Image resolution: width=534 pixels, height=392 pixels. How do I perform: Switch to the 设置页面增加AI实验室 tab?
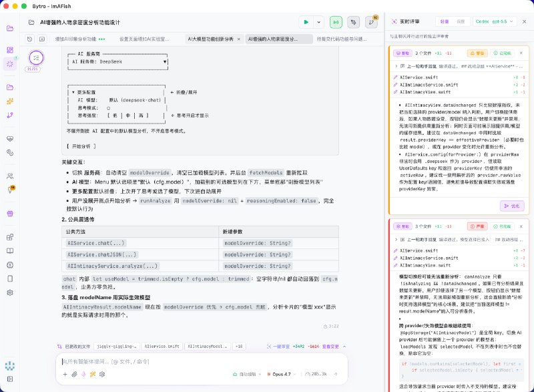(144, 39)
